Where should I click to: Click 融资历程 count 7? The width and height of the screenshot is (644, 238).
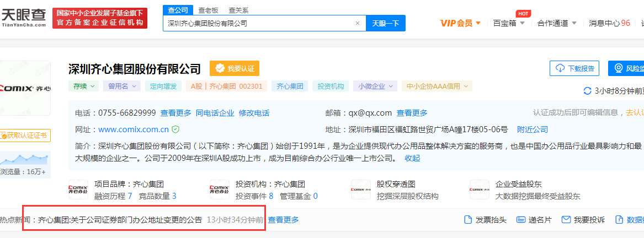pyautogui.click(x=130, y=196)
